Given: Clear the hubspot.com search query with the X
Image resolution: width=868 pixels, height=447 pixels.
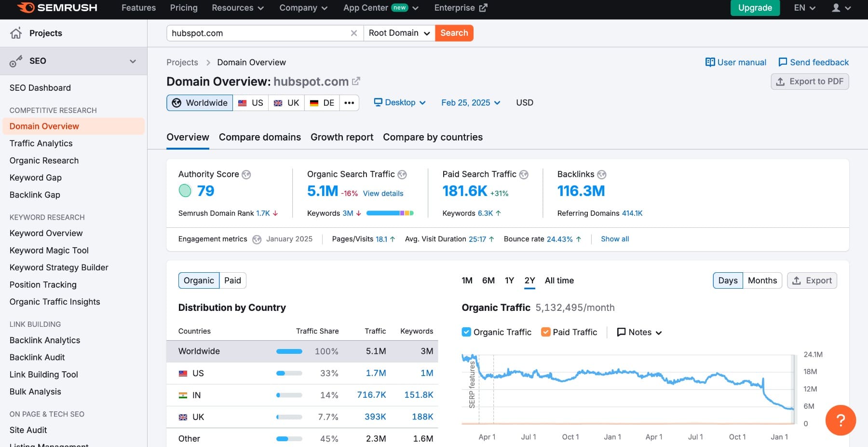Looking at the screenshot, I should [354, 33].
